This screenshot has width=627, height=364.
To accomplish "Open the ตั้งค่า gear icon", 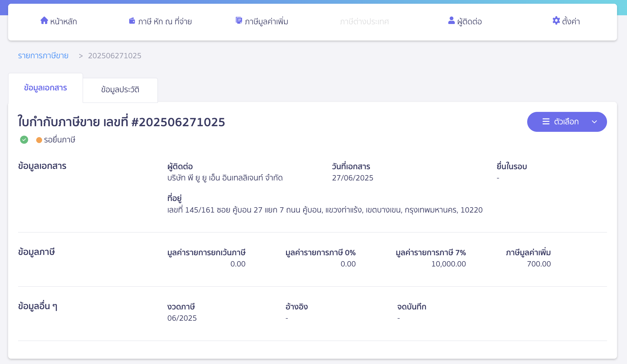I will [x=556, y=21].
